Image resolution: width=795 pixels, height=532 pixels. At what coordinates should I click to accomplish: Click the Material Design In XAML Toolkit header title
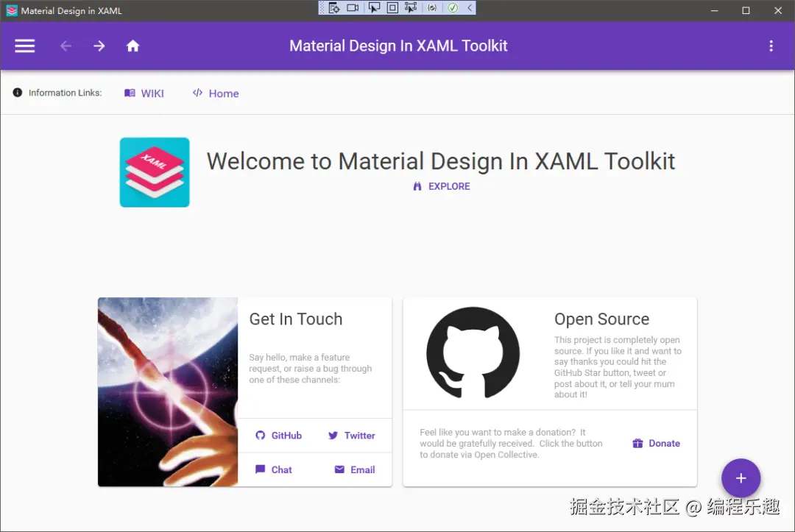coord(398,46)
